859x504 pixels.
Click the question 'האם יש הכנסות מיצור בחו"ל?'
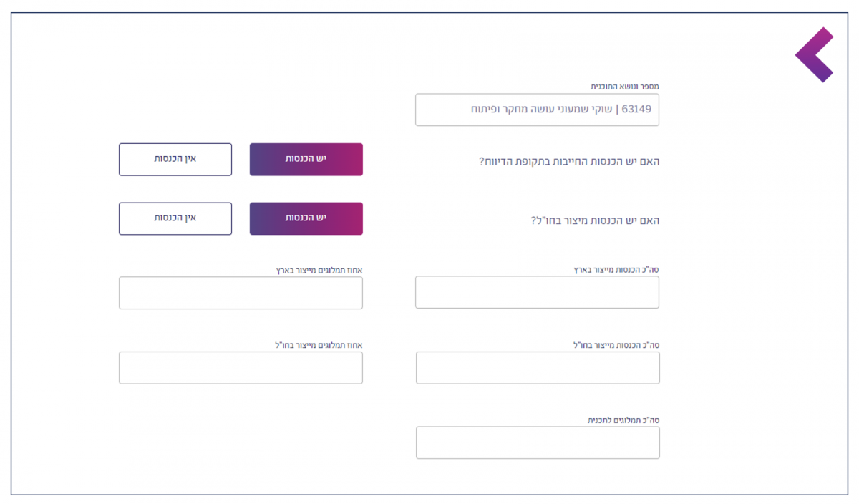[595, 220]
